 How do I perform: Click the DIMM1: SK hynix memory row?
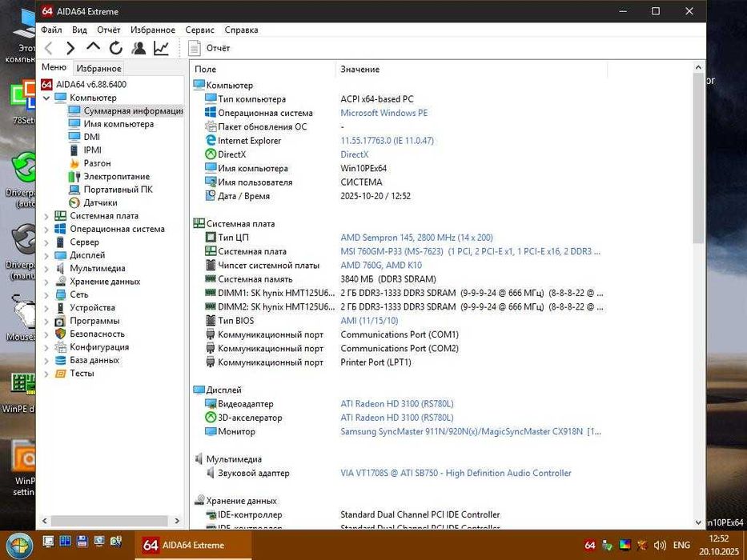tap(404, 293)
